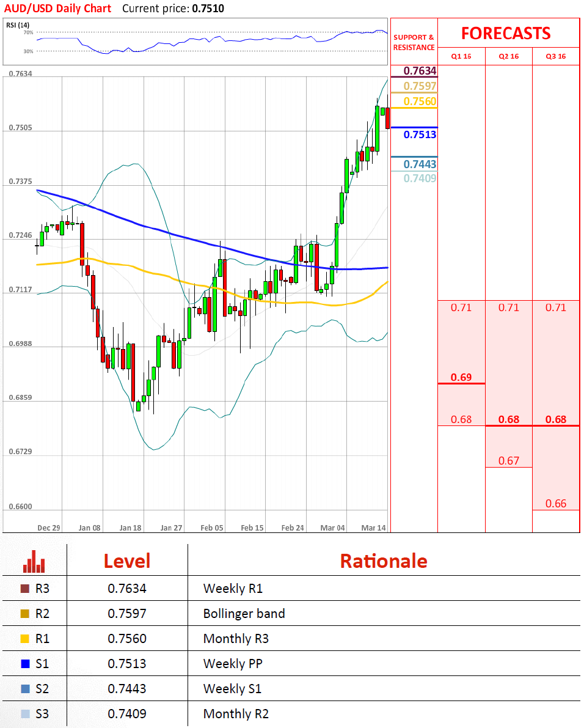Click the FORECASTS heading
The width and height of the screenshot is (584, 728).
click(506, 34)
